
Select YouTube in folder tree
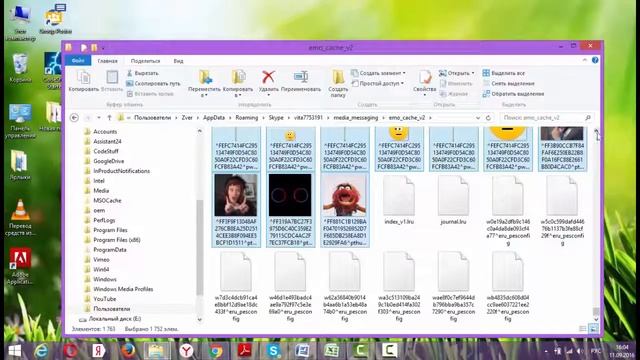coord(104,299)
